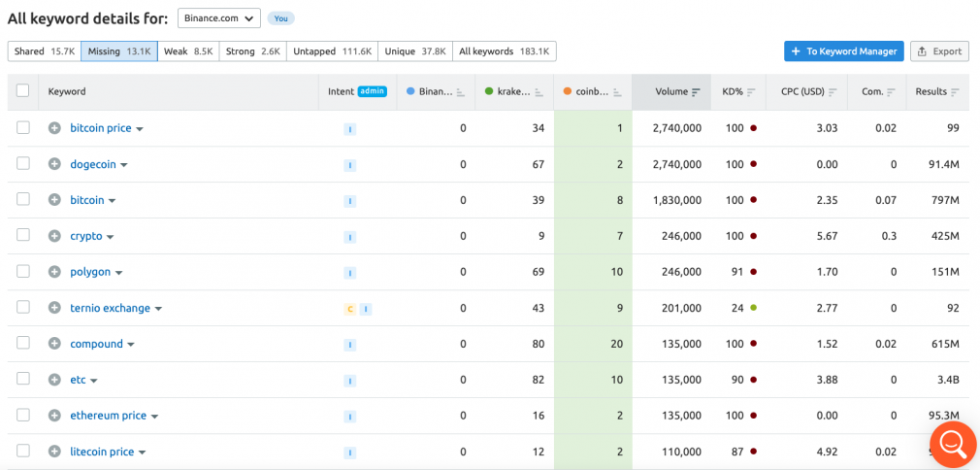The width and height of the screenshot is (980, 470).
Task: Switch to the Untapped 111.6K tab
Action: pyautogui.click(x=333, y=51)
